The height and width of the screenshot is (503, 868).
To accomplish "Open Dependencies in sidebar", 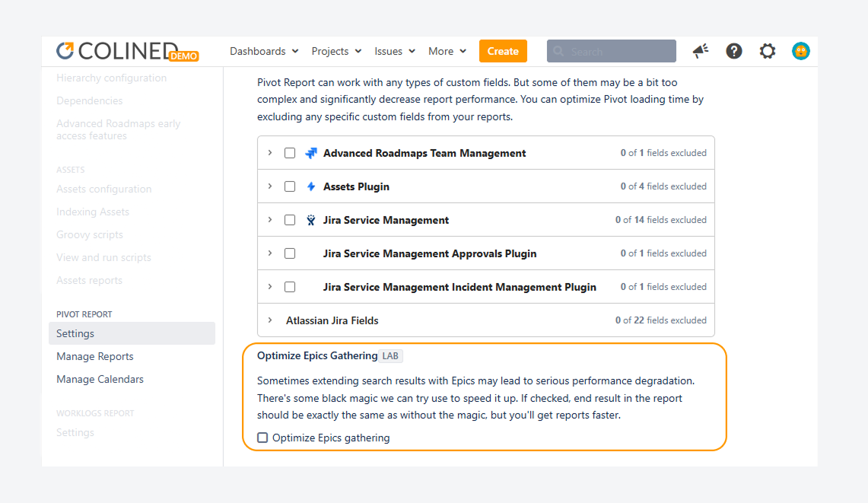I will [89, 100].
